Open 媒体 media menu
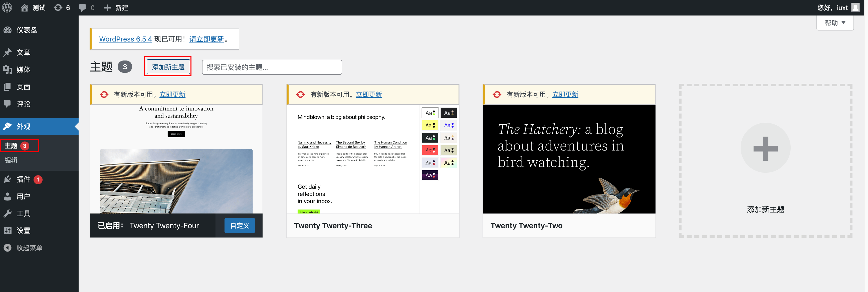Image resolution: width=868 pixels, height=292 pixels. click(39, 70)
